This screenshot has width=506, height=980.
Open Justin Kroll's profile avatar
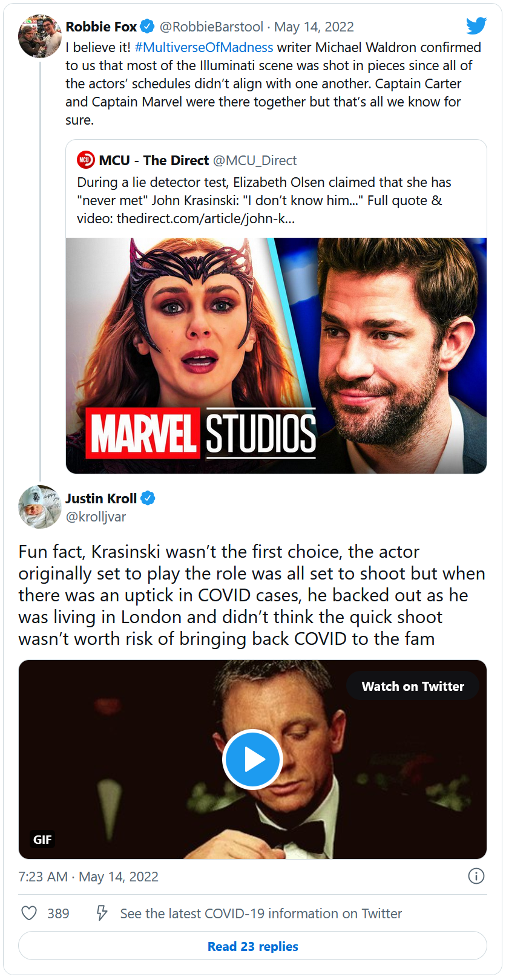point(40,507)
